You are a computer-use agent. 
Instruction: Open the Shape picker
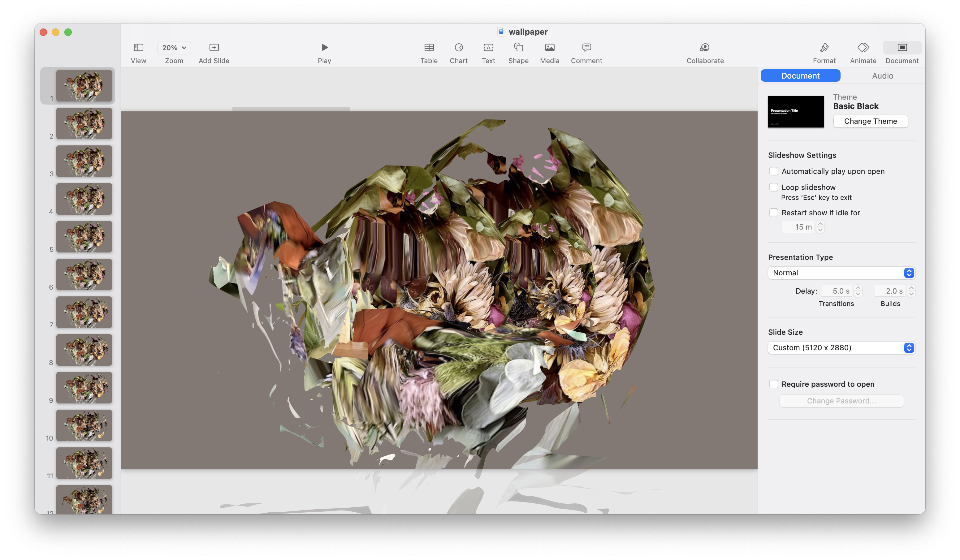(x=518, y=48)
